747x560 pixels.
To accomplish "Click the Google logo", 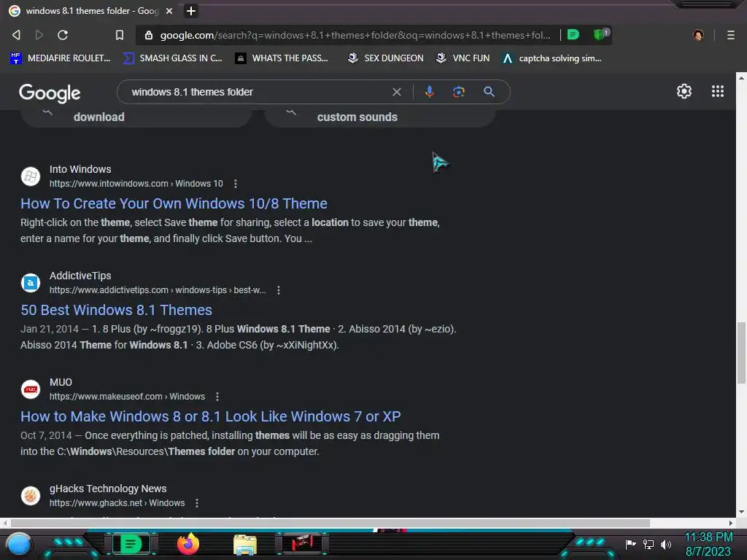I will pyautogui.click(x=50, y=93).
